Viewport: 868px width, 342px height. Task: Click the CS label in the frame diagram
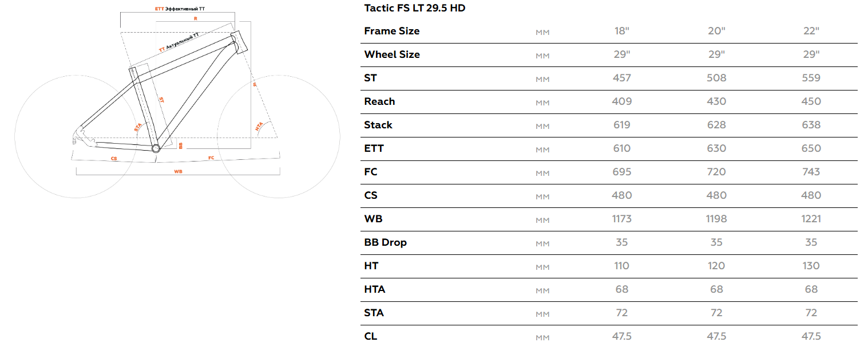pyautogui.click(x=114, y=158)
